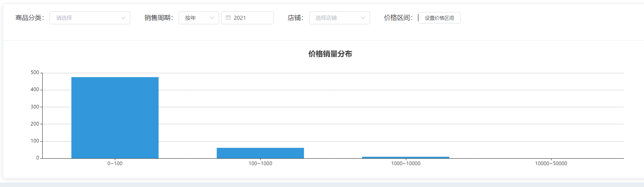Click the 销售周期 field label
This screenshot has width=644, height=187.
pyautogui.click(x=159, y=18)
